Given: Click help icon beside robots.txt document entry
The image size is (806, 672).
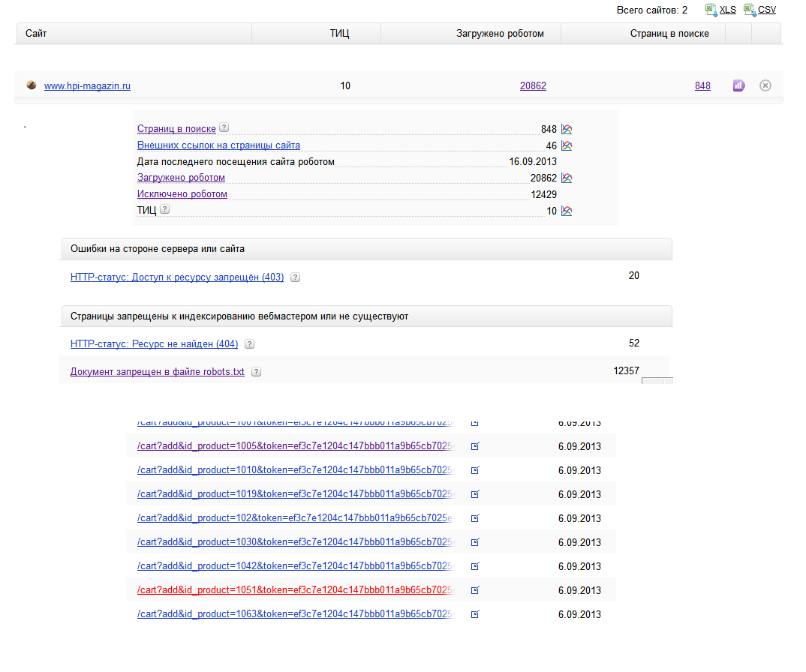Looking at the screenshot, I should 257,372.
